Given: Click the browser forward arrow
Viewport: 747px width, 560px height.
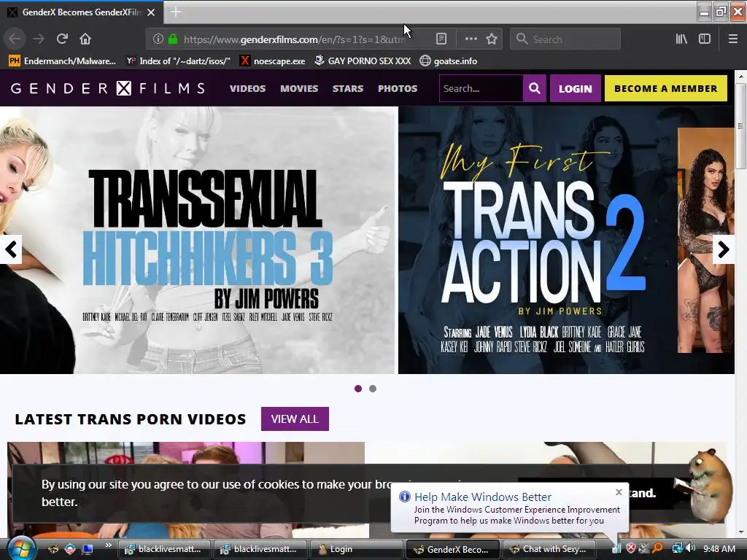Looking at the screenshot, I should [x=39, y=39].
